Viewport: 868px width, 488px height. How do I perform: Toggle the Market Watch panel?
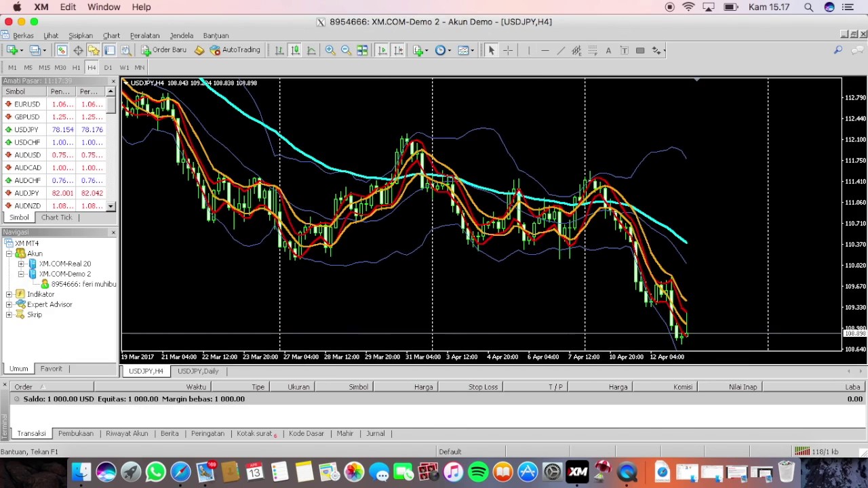62,50
